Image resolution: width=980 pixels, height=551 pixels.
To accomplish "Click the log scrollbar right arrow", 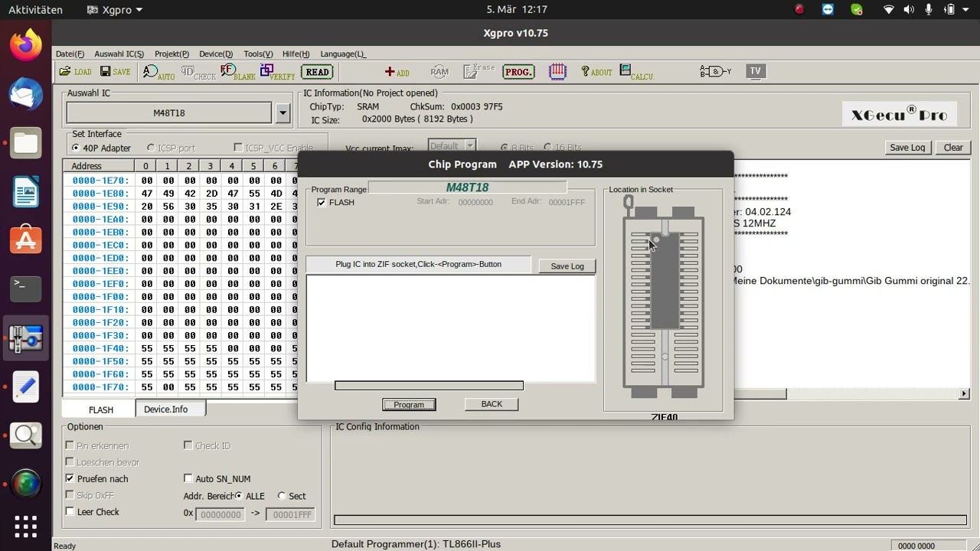I will (964, 393).
